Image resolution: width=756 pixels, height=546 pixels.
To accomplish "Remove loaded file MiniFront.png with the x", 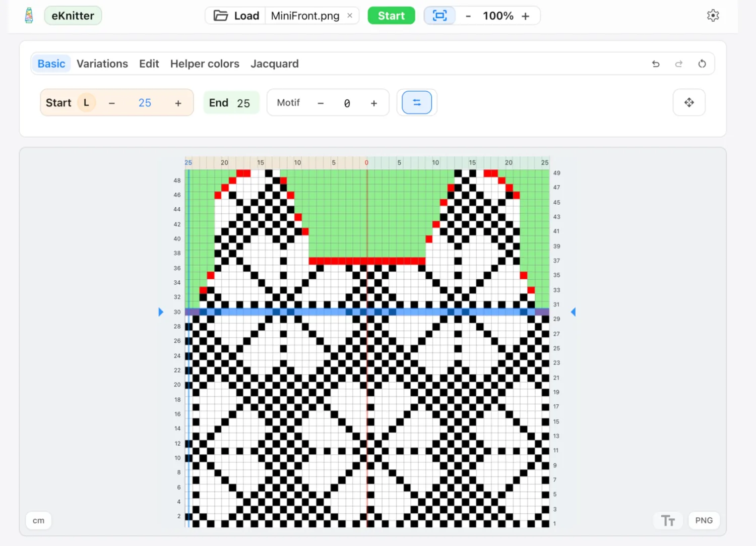I will tap(350, 16).
